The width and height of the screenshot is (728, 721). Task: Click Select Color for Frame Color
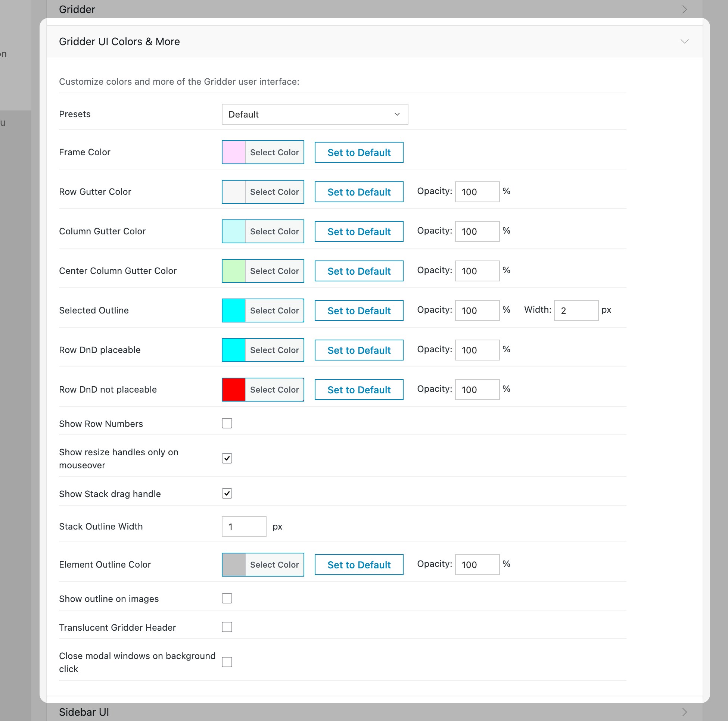pyautogui.click(x=275, y=152)
